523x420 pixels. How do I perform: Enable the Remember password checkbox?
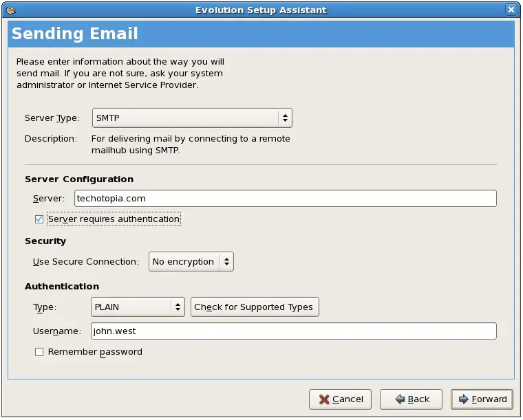[x=39, y=352]
